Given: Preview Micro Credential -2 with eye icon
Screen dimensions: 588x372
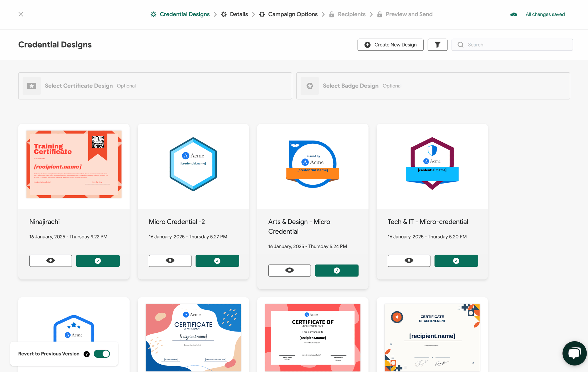Looking at the screenshot, I should click(x=170, y=261).
